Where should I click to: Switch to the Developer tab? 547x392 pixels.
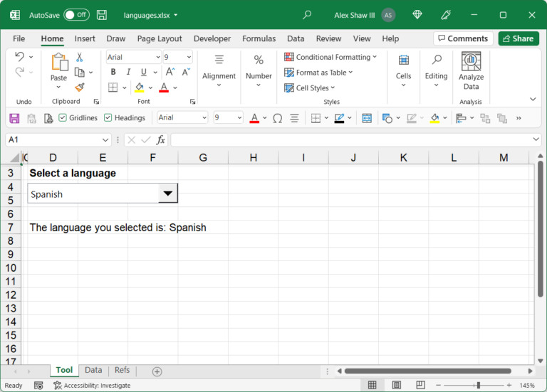tap(212, 38)
